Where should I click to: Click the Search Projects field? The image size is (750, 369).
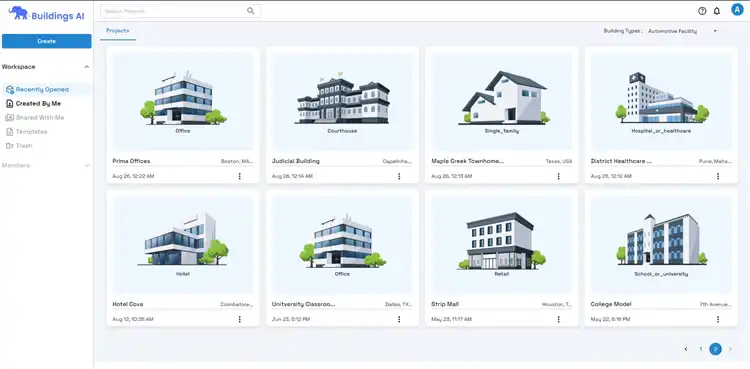click(181, 11)
